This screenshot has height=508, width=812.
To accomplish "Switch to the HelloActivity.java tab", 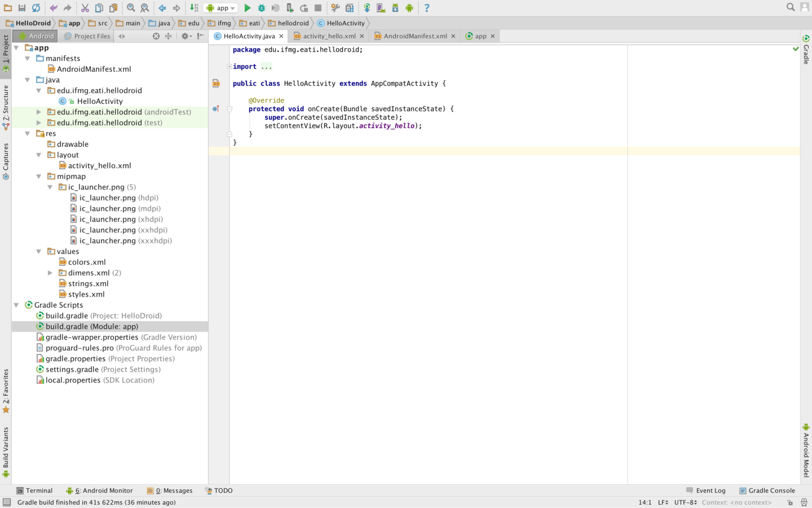I will pos(249,36).
